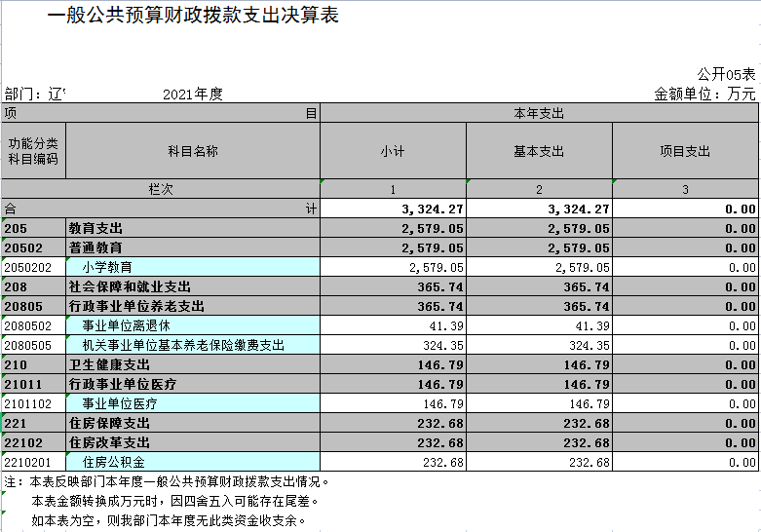Select the 住房保障支出 cell
The image size is (761, 532).
coord(193,422)
